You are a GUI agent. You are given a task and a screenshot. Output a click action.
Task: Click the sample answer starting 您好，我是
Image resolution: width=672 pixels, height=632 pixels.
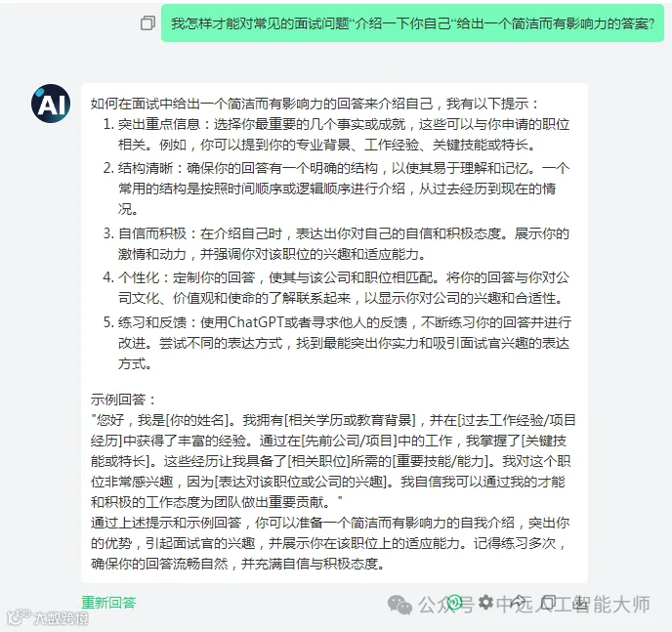[333, 461]
